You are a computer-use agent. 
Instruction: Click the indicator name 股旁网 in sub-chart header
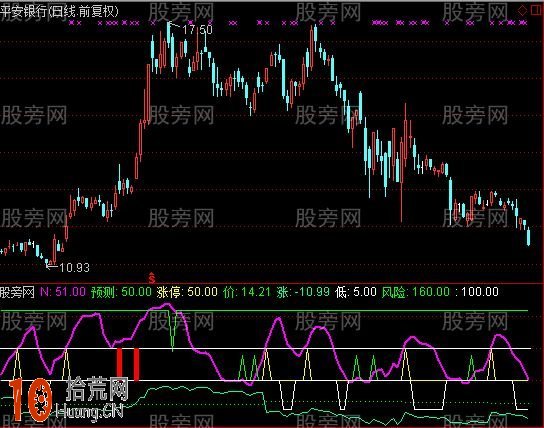point(17,292)
